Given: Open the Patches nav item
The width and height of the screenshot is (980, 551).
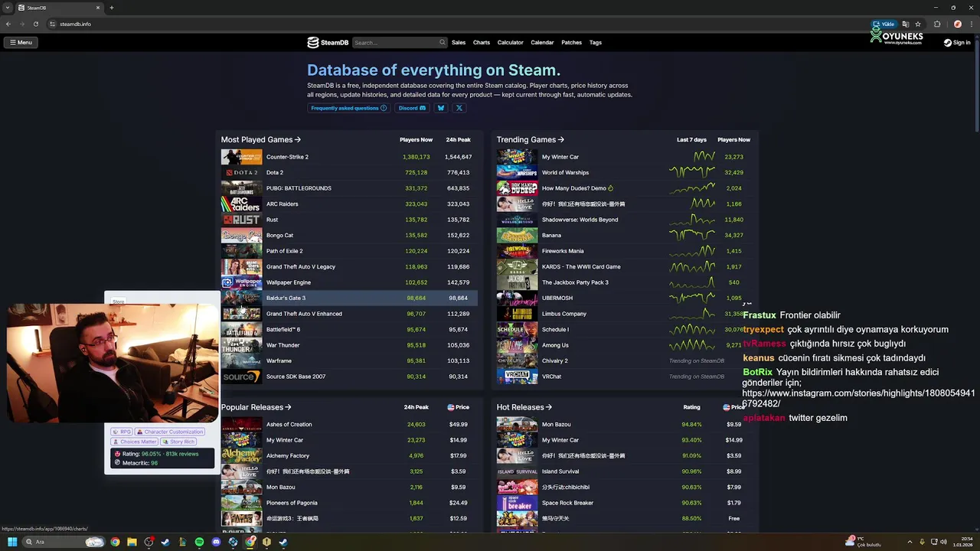Looking at the screenshot, I should coord(572,43).
